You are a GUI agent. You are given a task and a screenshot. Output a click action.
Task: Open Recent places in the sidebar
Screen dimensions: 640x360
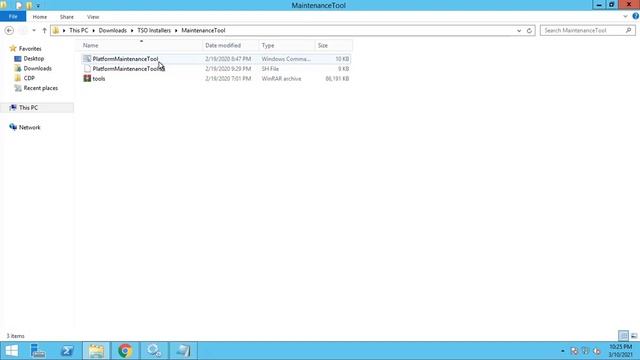click(x=40, y=88)
